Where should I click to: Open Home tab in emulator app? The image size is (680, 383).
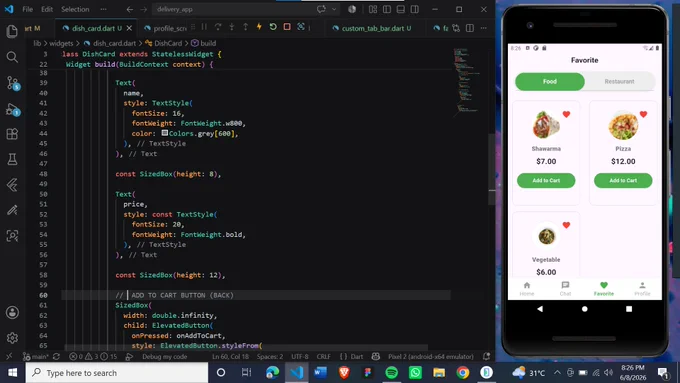[527, 288]
